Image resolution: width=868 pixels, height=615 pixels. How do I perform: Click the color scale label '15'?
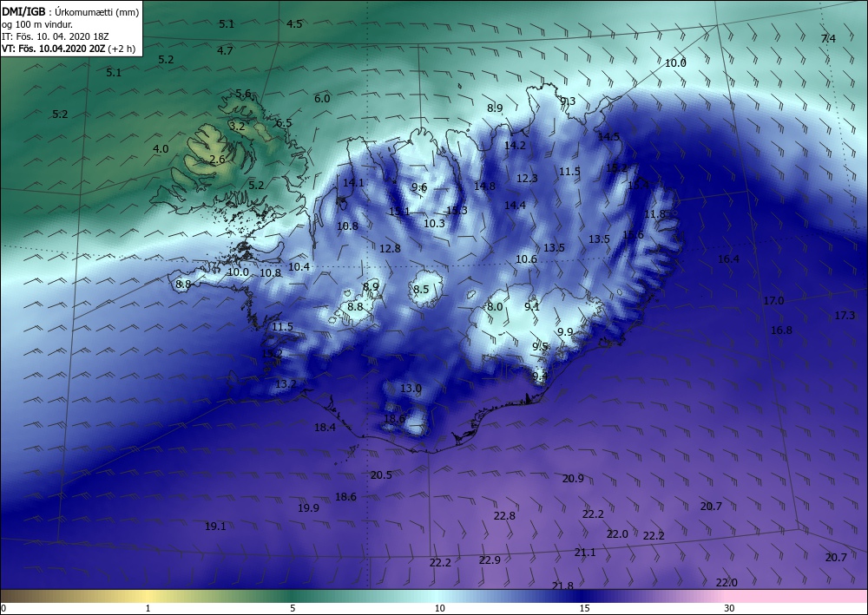[x=584, y=609]
